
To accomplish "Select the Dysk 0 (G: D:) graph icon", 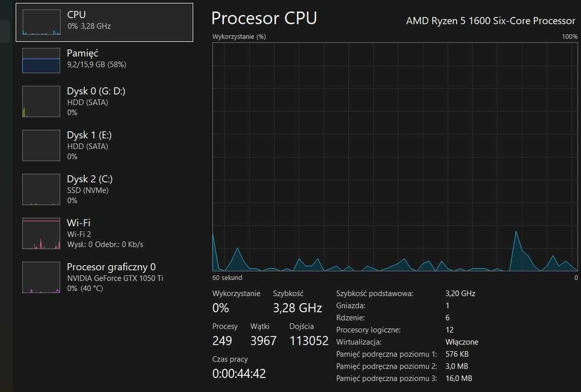I will 41,102.
